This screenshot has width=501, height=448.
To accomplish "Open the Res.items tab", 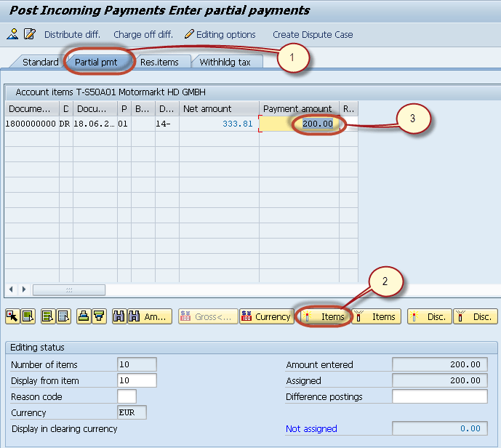I will point(159,62).
